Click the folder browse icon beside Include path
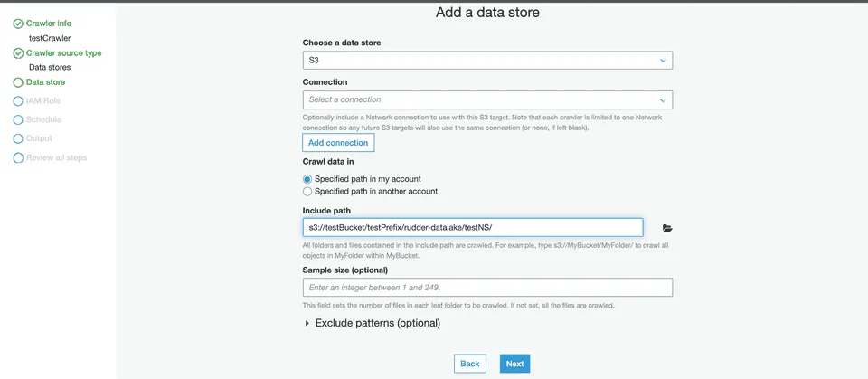868x379 pixels. pos(667,229)
